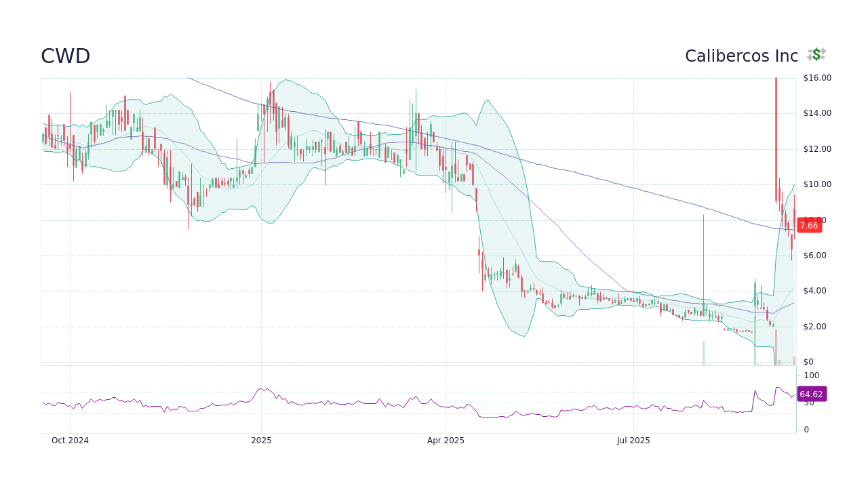Click the green dollar exchange icon

[x=816, y=55]
